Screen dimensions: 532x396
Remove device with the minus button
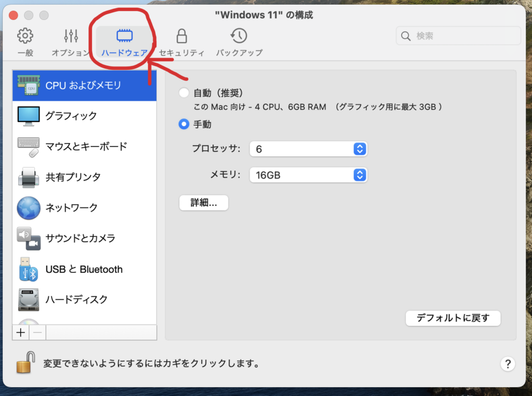pos(37,333)
